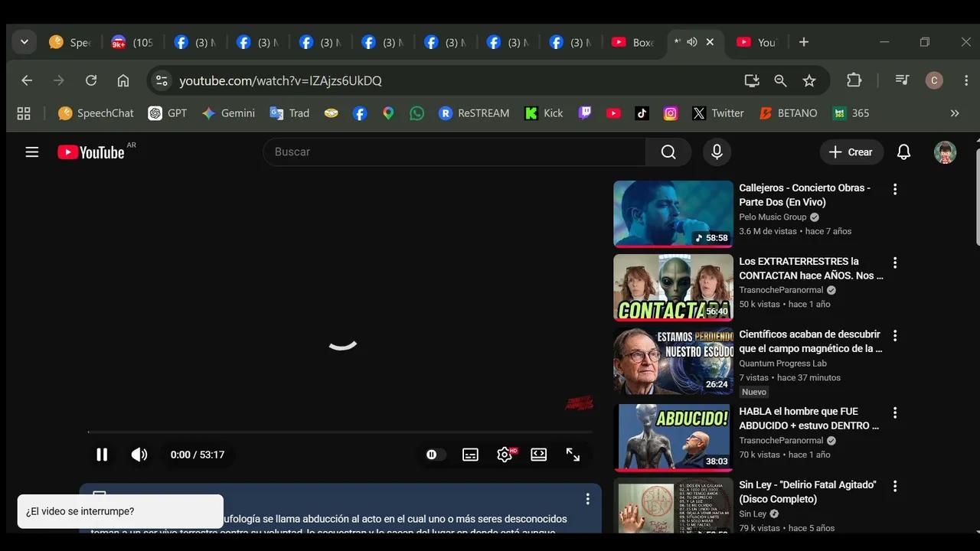The width and height of the screenshot is (980, 551).
Task: Open the YouTube guide hamburger menu
Action: pos(31,152)
